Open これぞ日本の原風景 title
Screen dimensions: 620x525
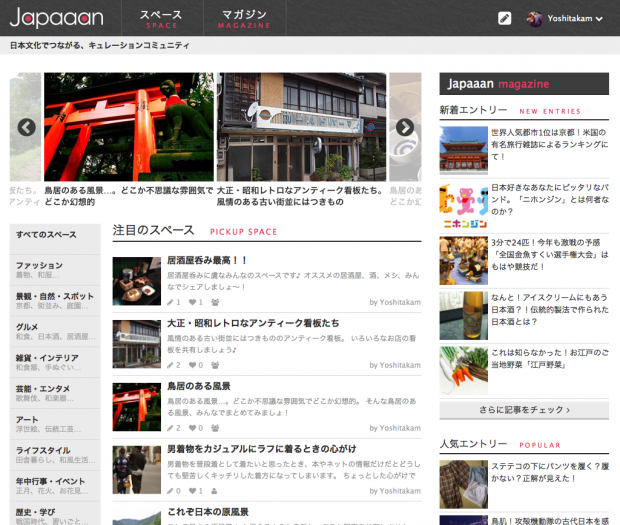click(x=208, y=512)
